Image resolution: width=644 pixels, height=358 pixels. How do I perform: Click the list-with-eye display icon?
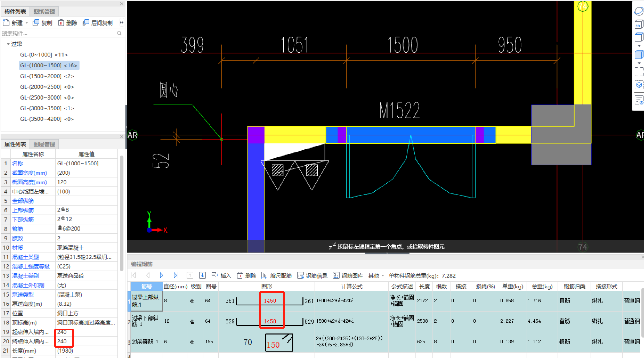(x=639, y=100)
